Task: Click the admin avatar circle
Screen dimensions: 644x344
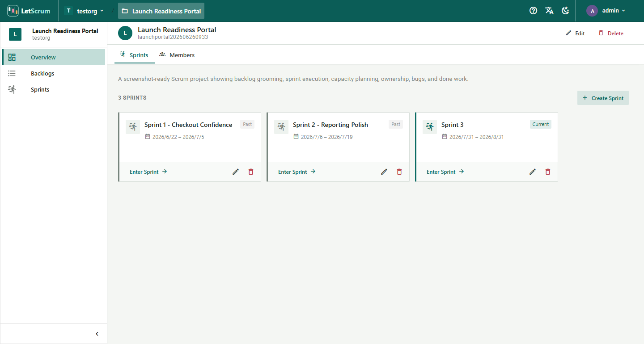Action: 592,11
